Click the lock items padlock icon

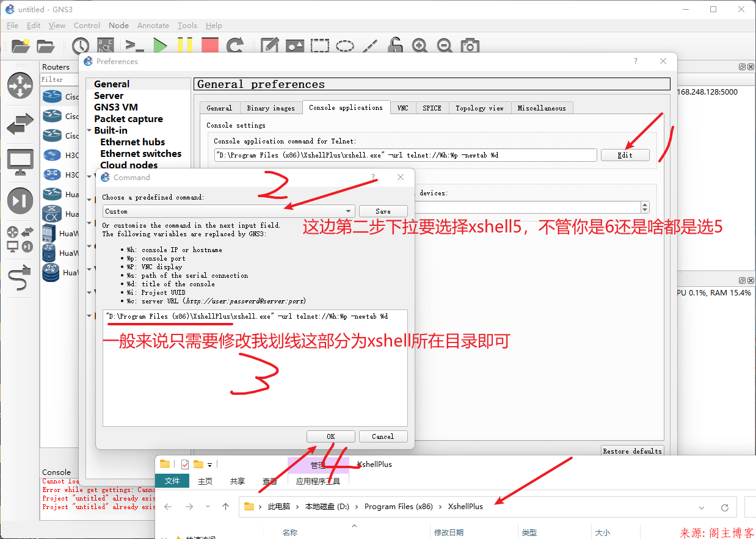pos(395,46)
